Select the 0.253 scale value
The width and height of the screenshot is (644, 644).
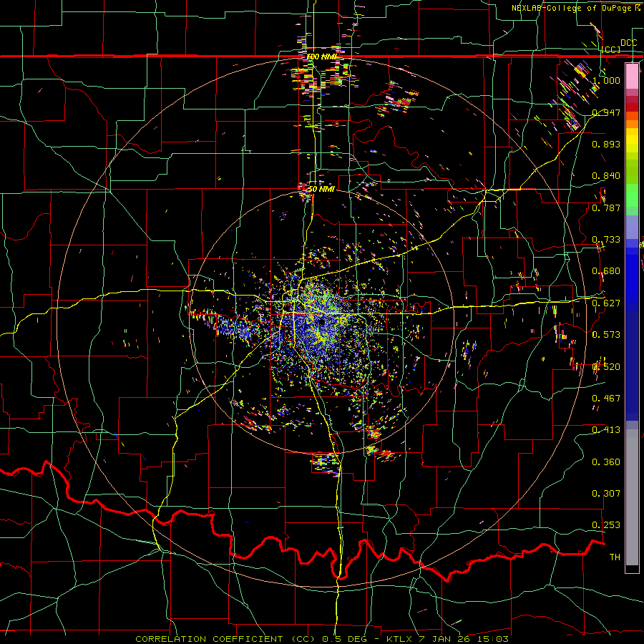tap(606, 525)
